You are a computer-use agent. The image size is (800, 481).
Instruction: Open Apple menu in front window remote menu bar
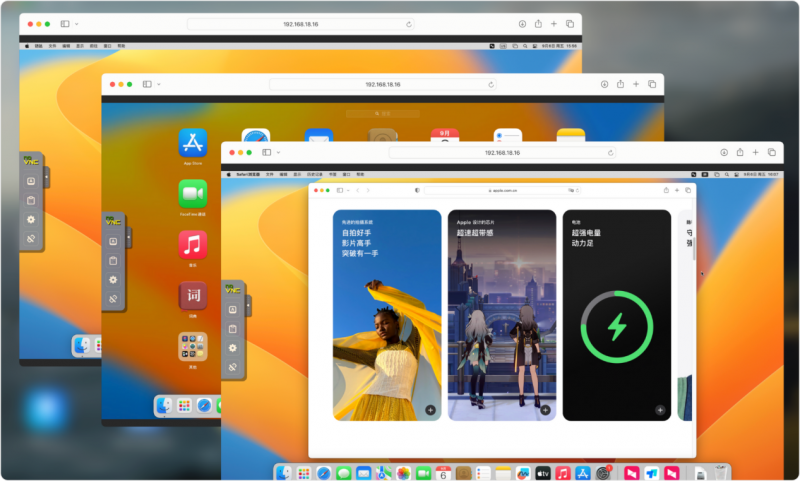click(229, 174)
